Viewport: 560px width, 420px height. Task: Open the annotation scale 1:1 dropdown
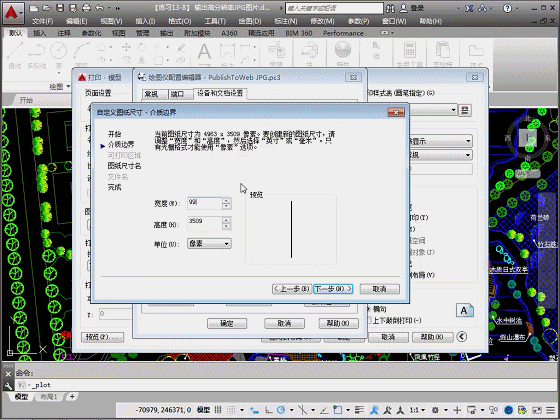click(x=417, y=410)
